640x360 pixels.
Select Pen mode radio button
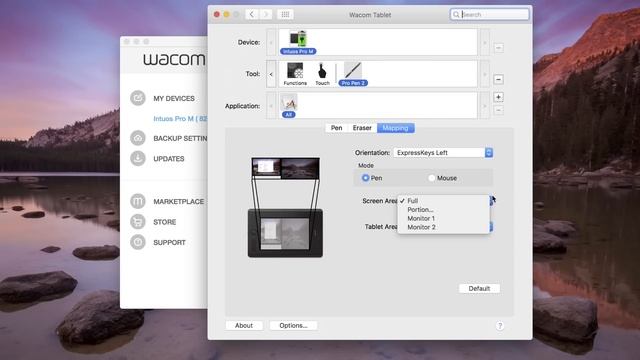tap(365, 178)
